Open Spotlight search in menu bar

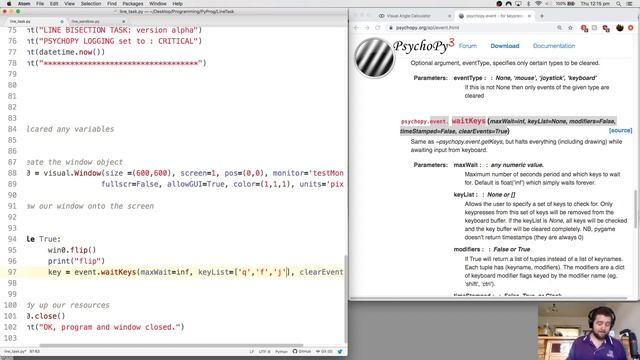coord(619,4)
